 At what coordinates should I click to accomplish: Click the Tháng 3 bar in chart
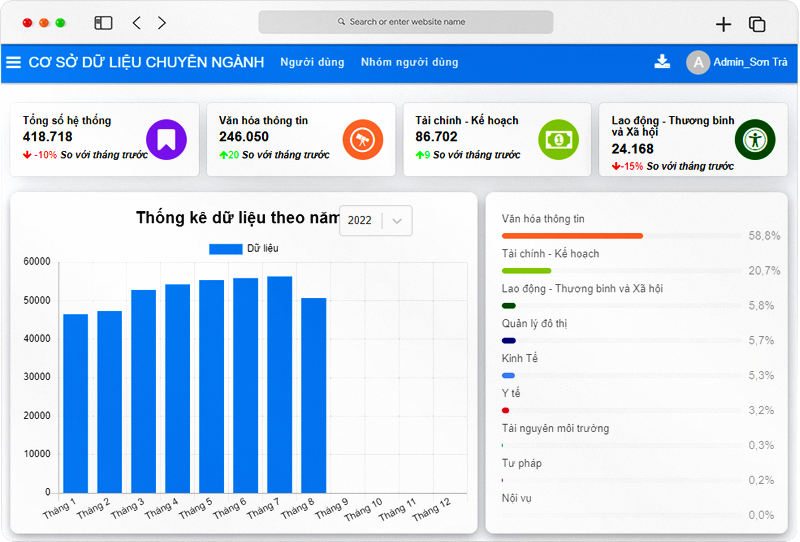143,391
